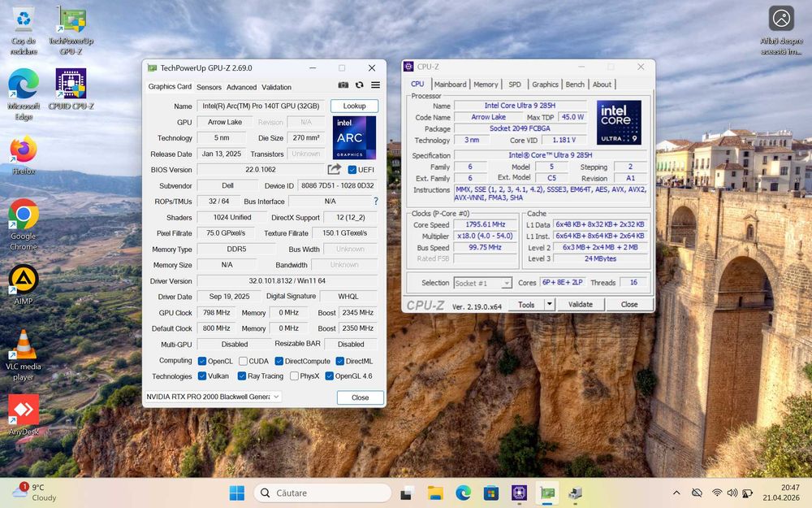Click the CPU-Z Tools button
812x508 pixels.
click(x=526, y=304)
